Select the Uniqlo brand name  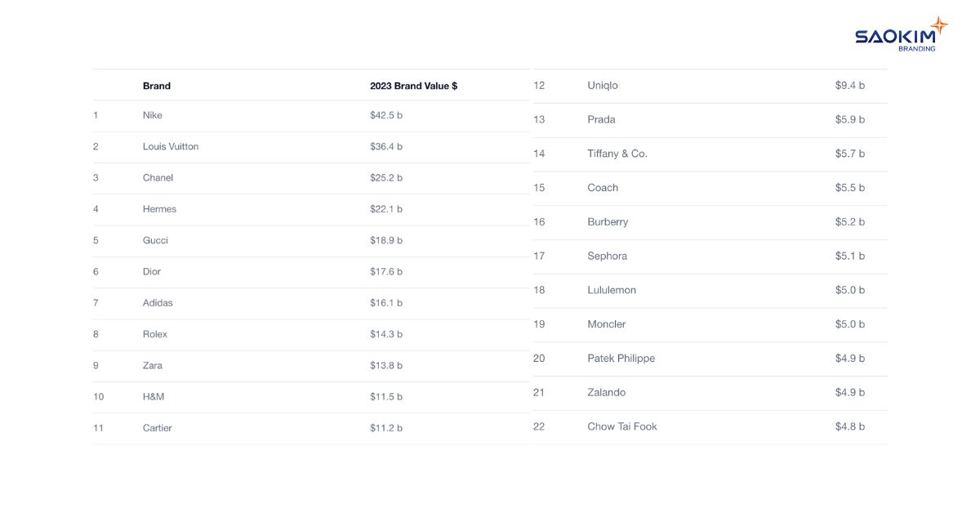(x=603, y=86)
